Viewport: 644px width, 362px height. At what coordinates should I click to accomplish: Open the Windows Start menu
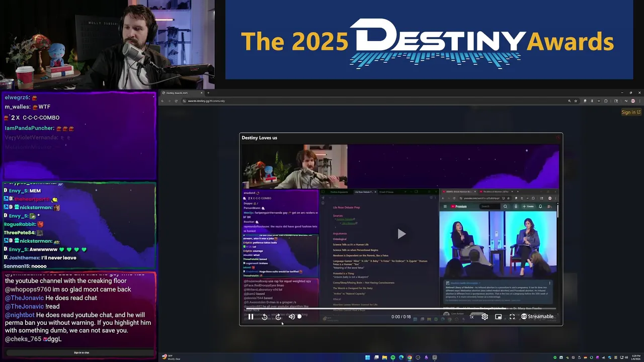coord(367,357)
